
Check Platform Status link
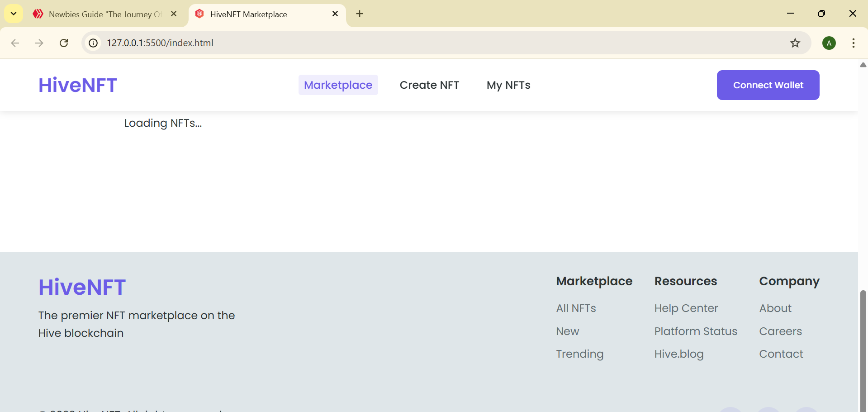point(696,331)
